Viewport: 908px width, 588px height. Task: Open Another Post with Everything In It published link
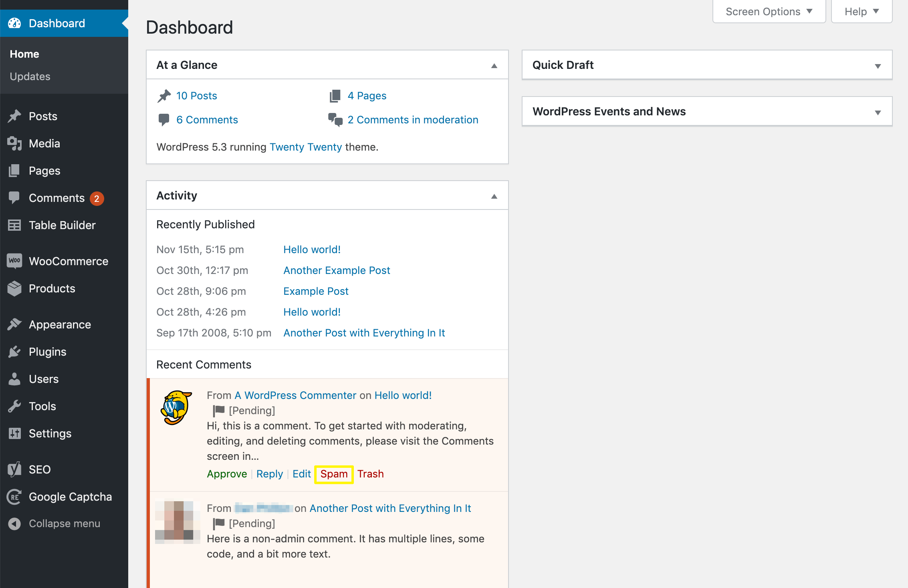click(364, 333)
